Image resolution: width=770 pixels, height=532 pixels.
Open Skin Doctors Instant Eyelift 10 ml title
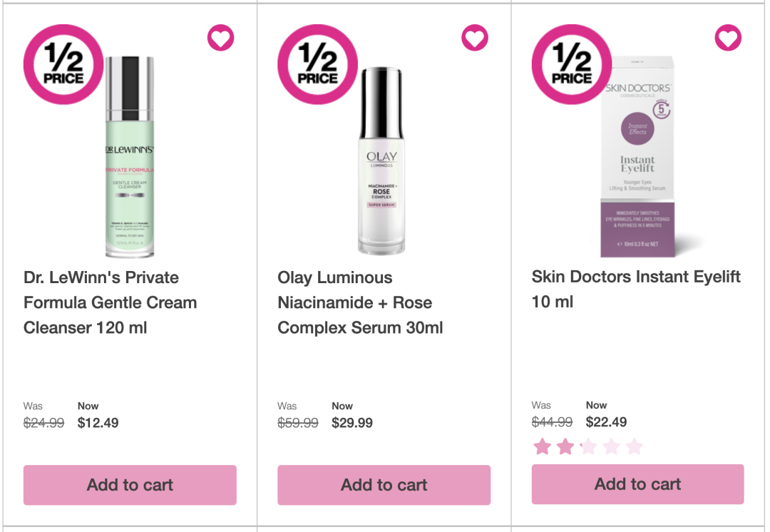point(636,290)
